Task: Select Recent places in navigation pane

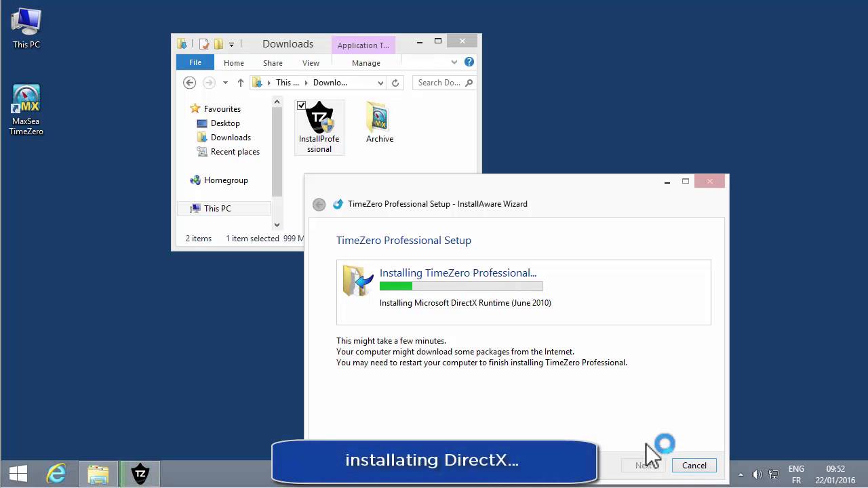Action: pos(235,152)
